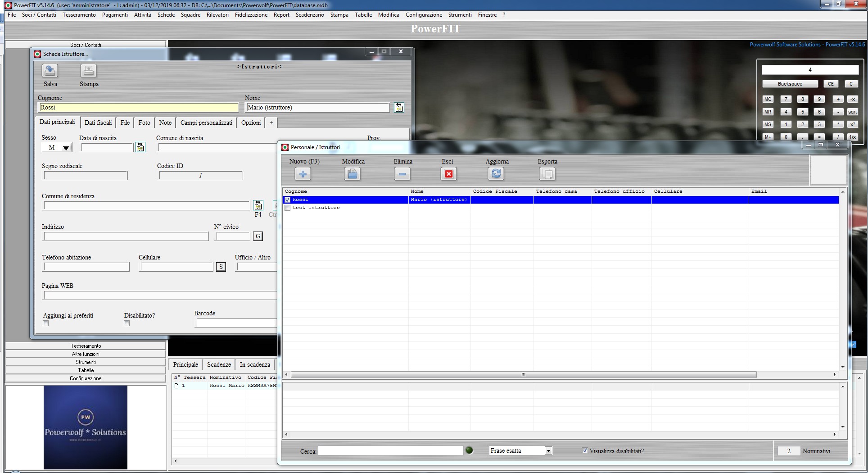
Task: Switch to Dati fiscali tab
Action: tap(98, 123)
